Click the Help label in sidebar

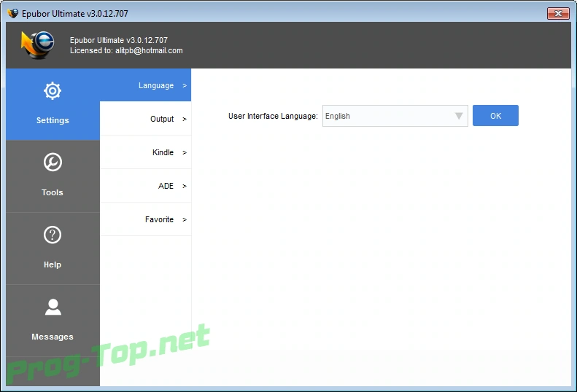click(x=53, y=264)
